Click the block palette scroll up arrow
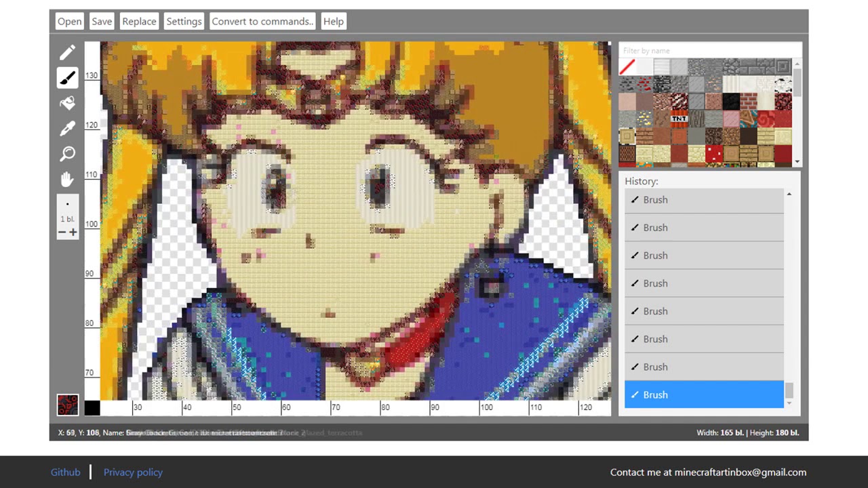The width and height of the screenshot is (868, 488). click(797, 64)
